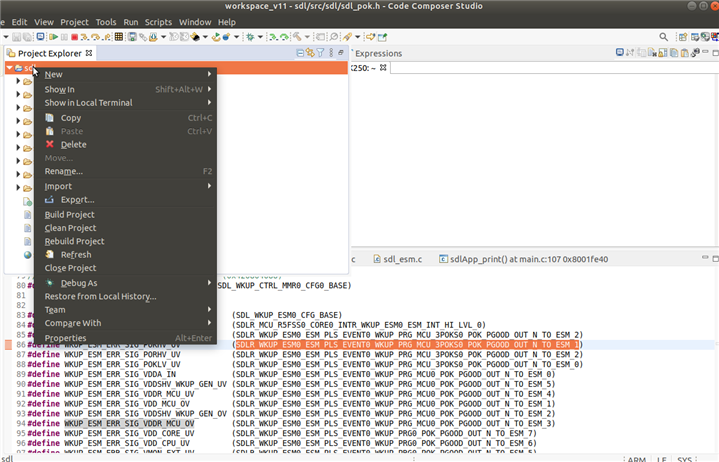Screen dimensions: 719x462
Task: Click the blue monitor icon beside Save All
Action: click(x=40, y=37)
